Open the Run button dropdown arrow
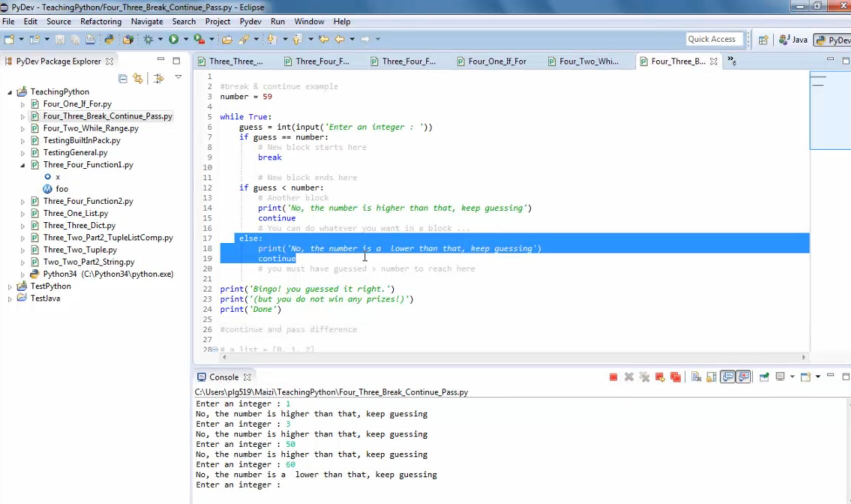This screenshot has width=851, height=504. [186, 39]
